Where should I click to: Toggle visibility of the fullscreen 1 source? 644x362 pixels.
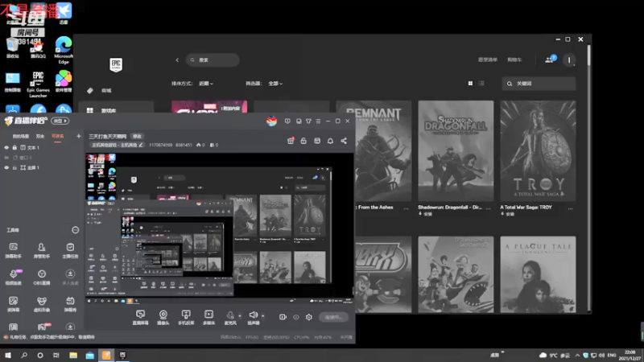point(6,167)
